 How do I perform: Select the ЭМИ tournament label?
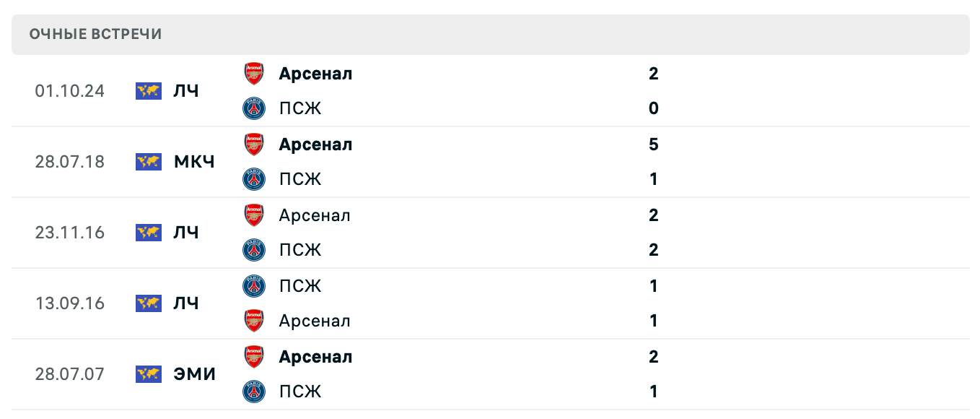(x=195, y=374)
